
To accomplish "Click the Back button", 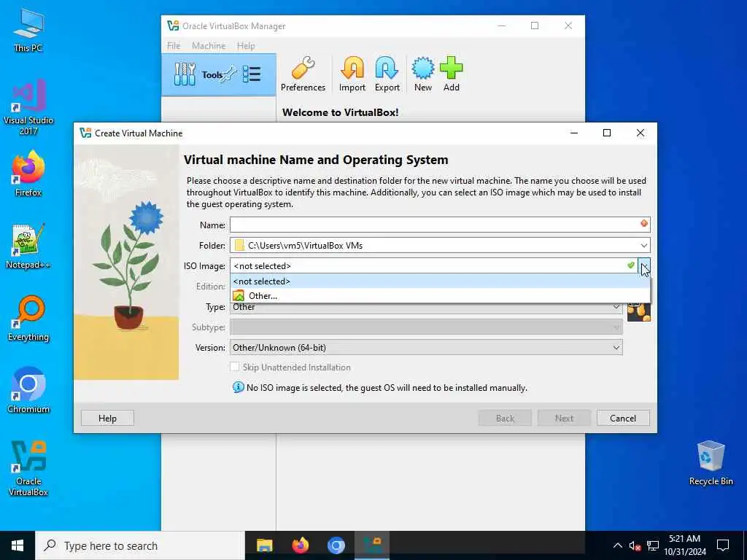I will 505,418.
